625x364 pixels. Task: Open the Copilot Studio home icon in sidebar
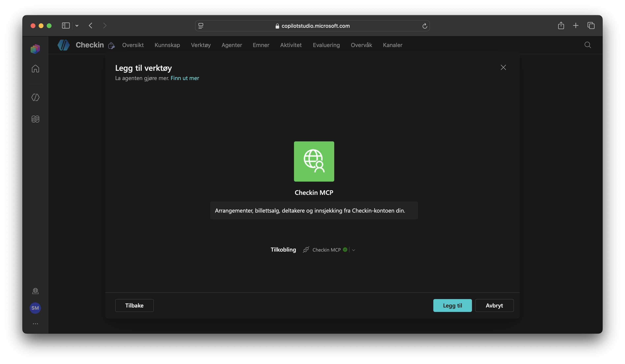pyautogui.click(x=35, y=69)
